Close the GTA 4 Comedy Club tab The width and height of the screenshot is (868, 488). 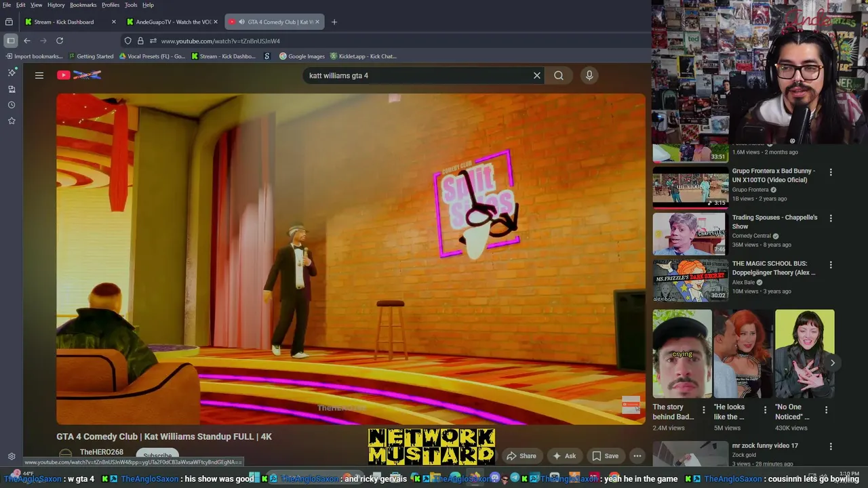[x=317, y=22]
